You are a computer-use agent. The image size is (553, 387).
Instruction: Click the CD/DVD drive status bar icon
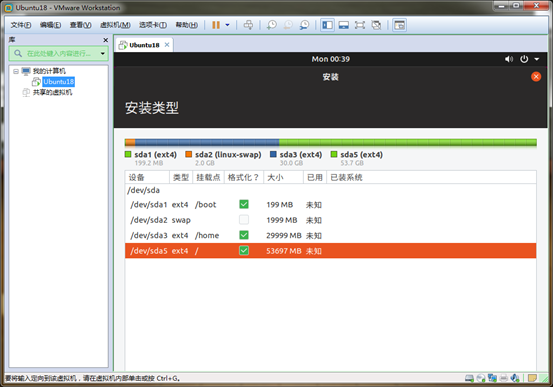click(481, 378)
